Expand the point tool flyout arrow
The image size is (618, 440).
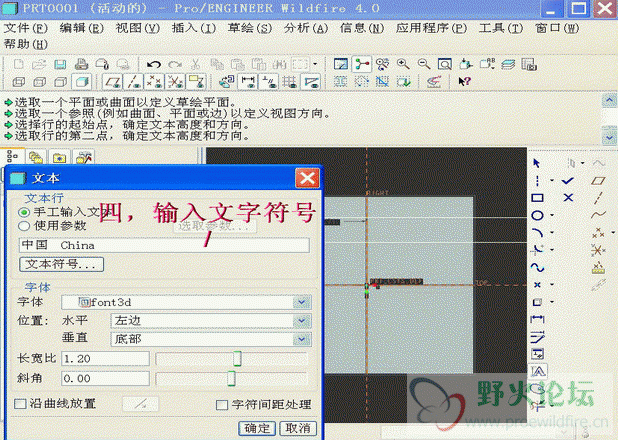point(552,284)
